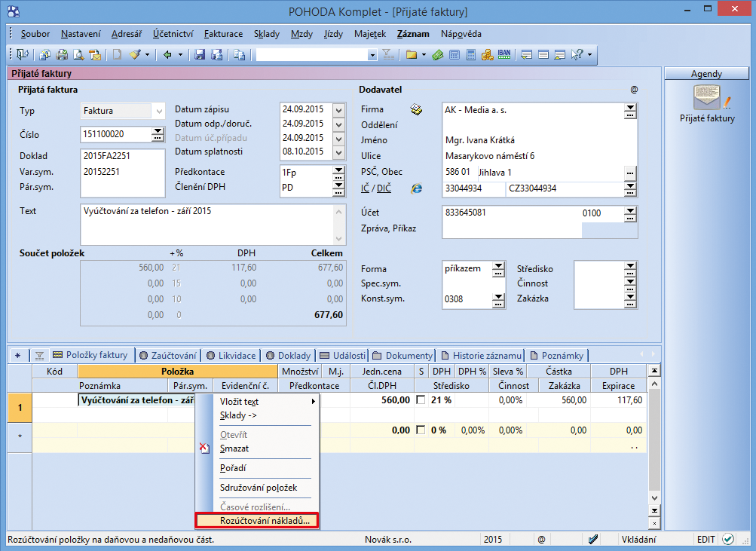
Task: Click the Internet Explorer icon beside IČ / DIČ
Action: tap(417, 188)
